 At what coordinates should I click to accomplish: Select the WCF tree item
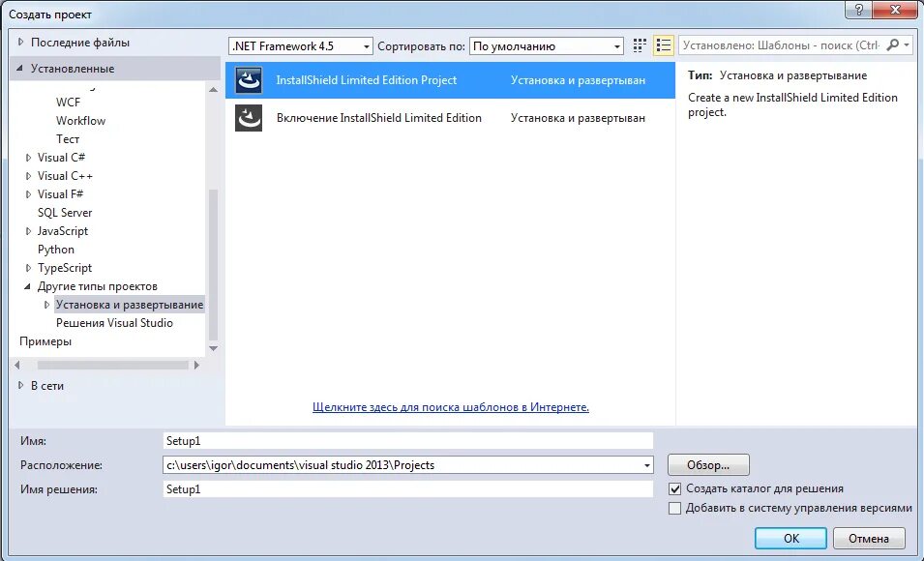tap(68, 102)
